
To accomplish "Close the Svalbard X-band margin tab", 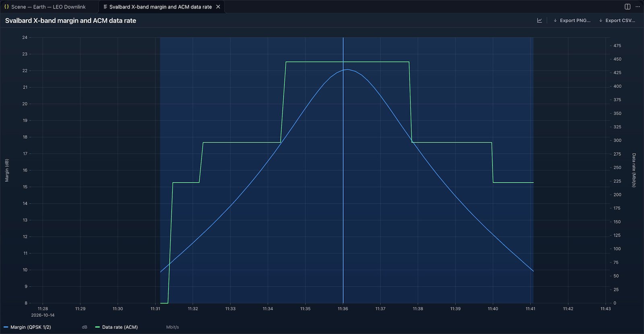I will [218, 7].
